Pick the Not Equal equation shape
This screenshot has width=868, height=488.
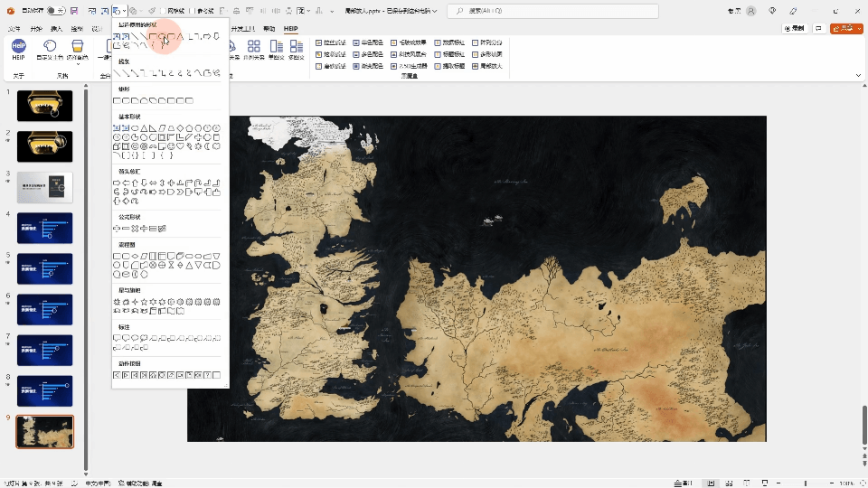pyautogui.click(x=162, y=228)
